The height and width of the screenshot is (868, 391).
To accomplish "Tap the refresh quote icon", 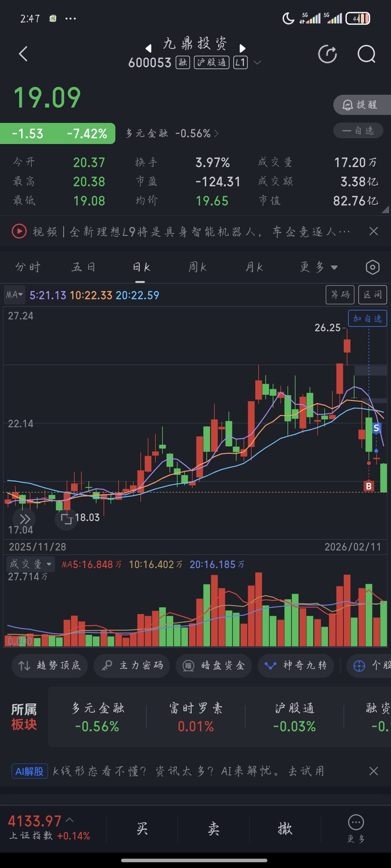I will [x=327, y=54].
